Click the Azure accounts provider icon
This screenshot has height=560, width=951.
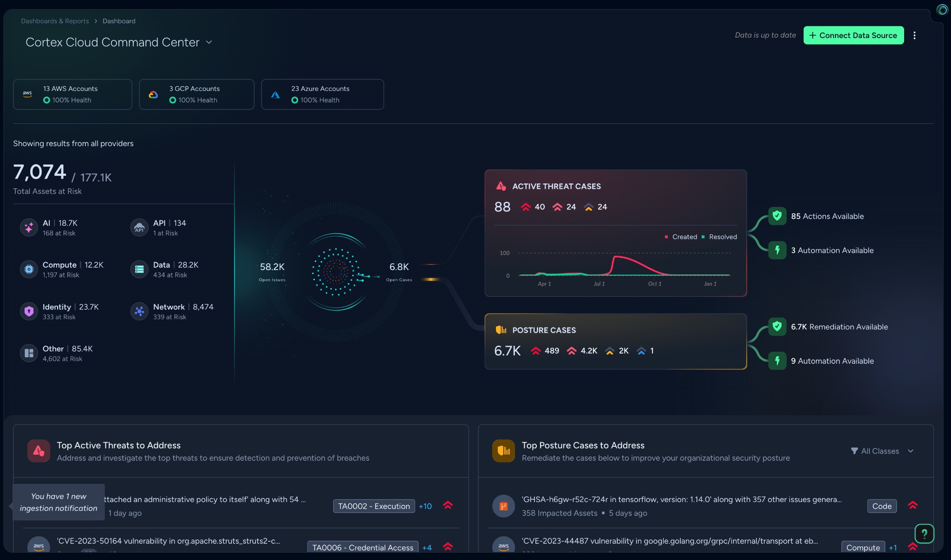click(x=276, y=94)
